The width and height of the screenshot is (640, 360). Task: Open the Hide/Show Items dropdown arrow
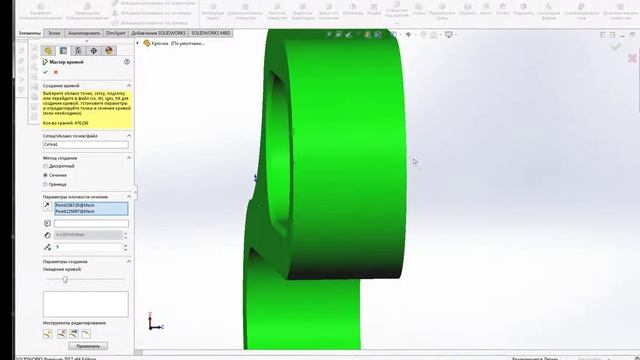416,35
